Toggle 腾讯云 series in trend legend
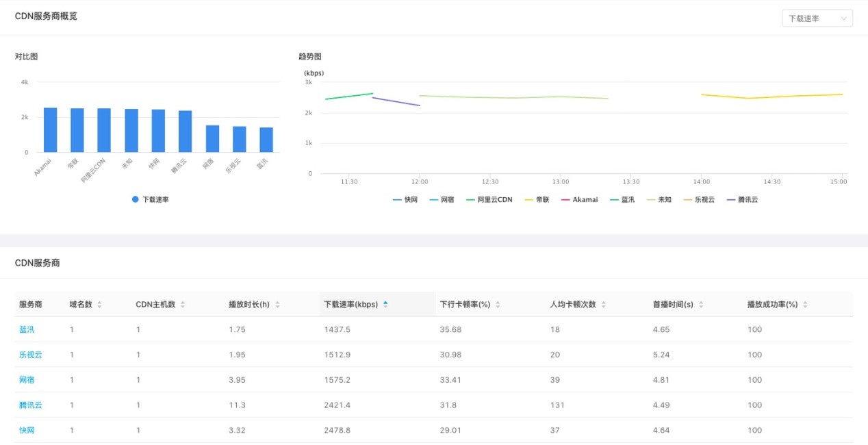This screenshot has height=445, width=868. (x=743, y=200)
